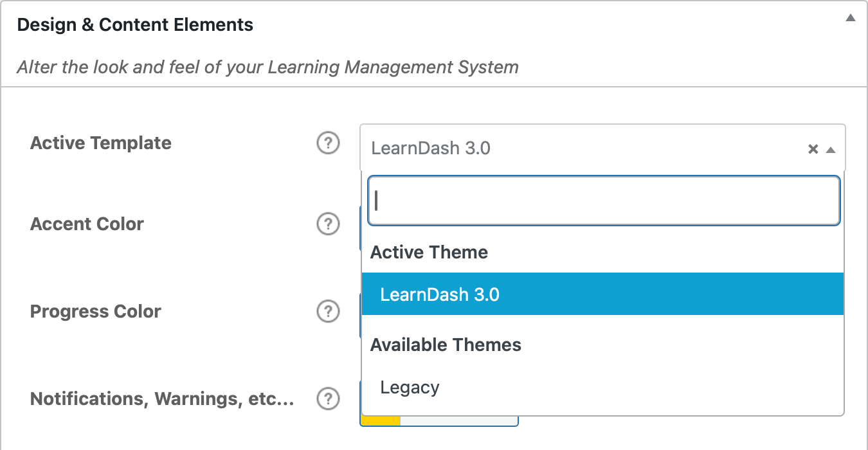Viewport: 868px width, 450px height.
Task: Show help for Notifications, Warnings setting
Action: coord(328,399)
